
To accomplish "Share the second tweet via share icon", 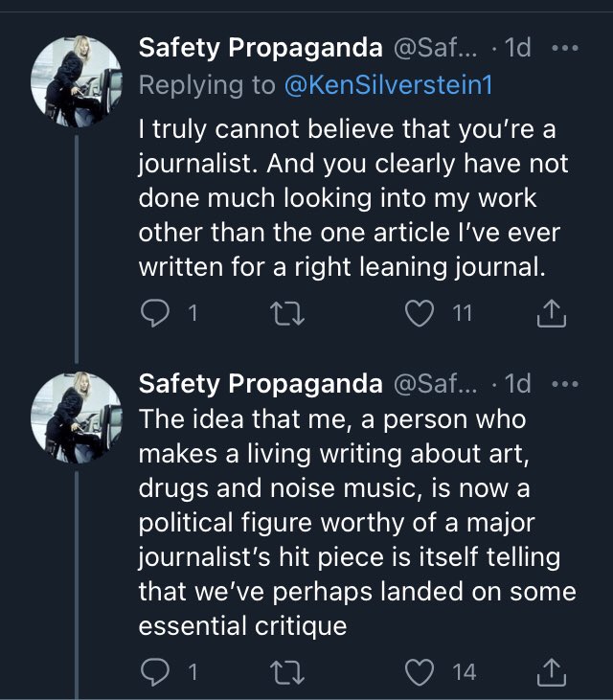I will pyautogui.click(x=552, y=672).
